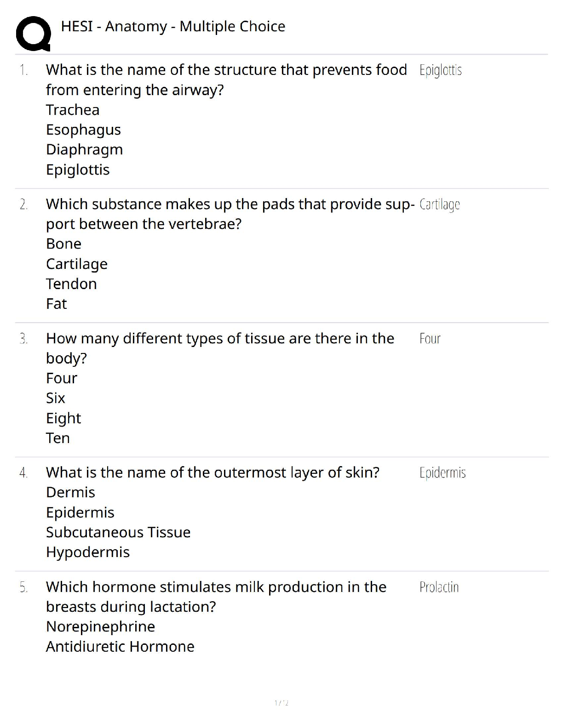This screenshot has width=563, height=728.
Task: Select the 'Eight' answer option
Action: [x=63, y=418]
